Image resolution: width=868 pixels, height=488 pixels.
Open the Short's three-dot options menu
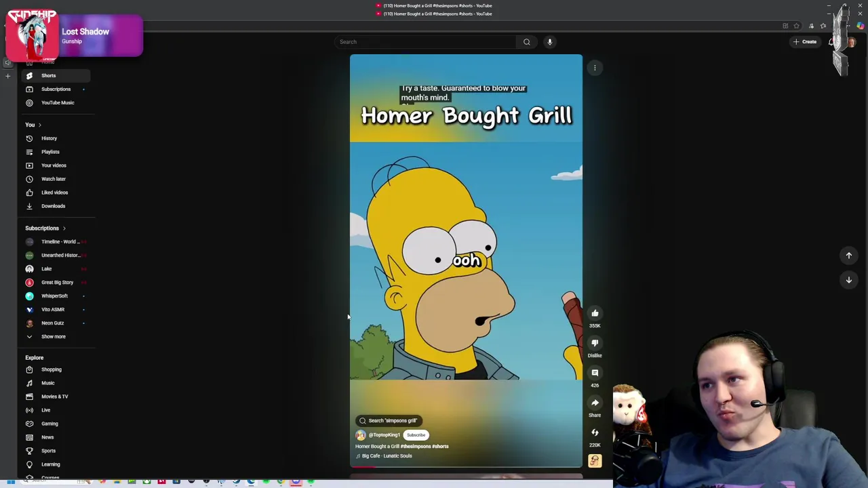pyautogui.click(x=595, y=68)
